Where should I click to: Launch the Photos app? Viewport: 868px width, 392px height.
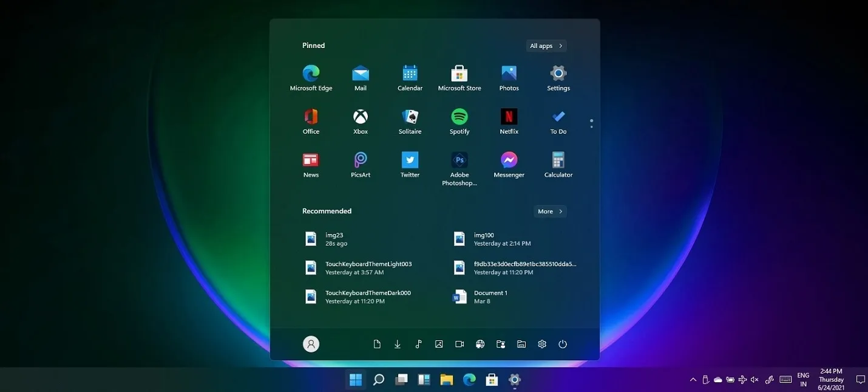pos(509,78)
